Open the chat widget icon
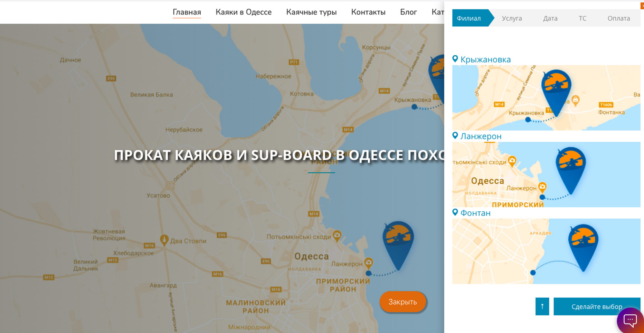The image size is (644, 333). [630, 320]
